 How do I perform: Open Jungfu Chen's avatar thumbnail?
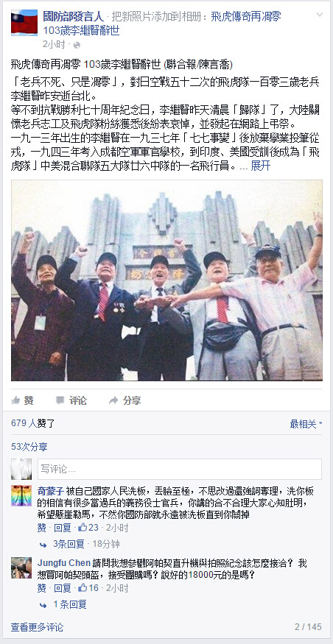click(x=21, y=567)
